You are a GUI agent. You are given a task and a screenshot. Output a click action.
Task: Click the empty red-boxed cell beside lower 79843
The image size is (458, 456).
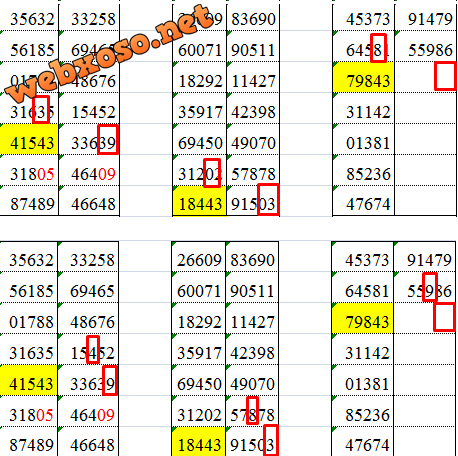444,317
